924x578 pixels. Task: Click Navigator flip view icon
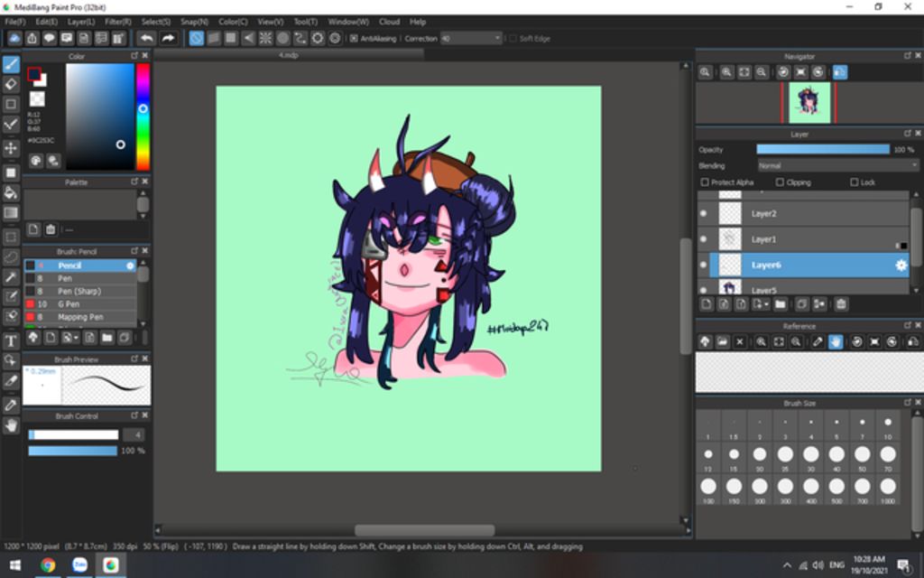tap(840, 72)
